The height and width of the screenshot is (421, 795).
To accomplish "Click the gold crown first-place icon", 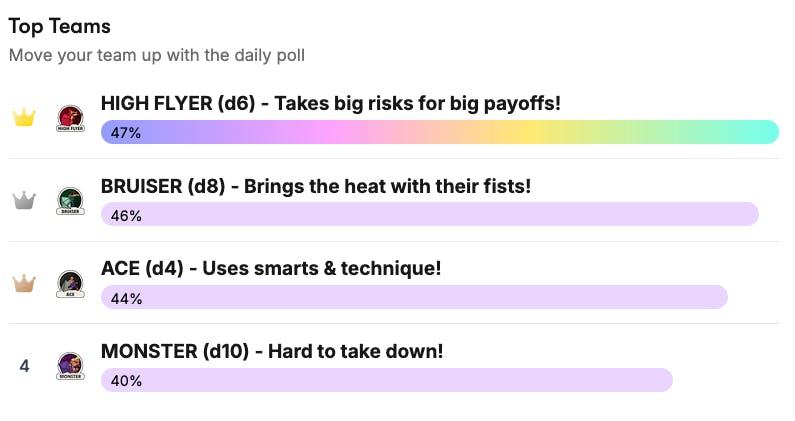I will (24, 118).
